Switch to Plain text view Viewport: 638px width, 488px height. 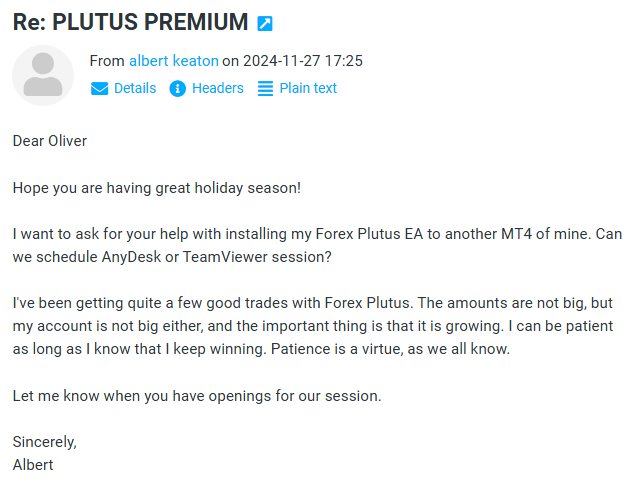click(308, 88)
